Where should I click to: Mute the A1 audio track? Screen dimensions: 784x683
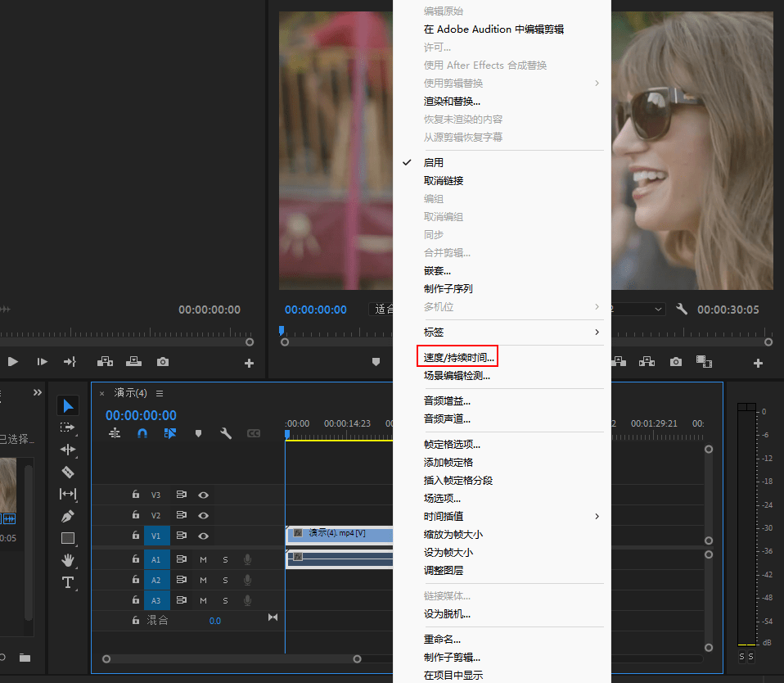[203, 559]
